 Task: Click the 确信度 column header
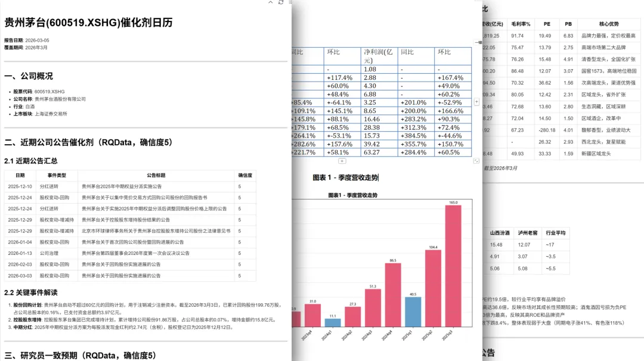(245, 175)
